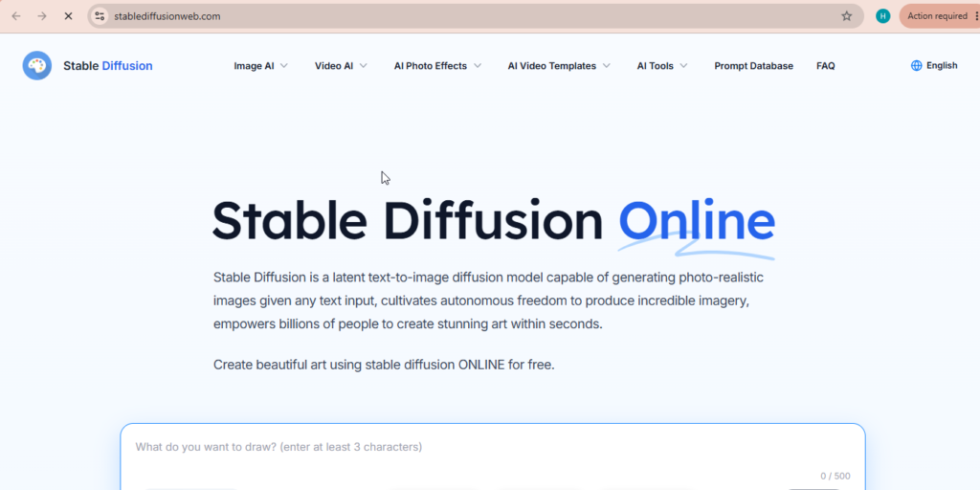
Task: Click the Stable Diffusion palette logo icon
Action: pyautogui.click(x=37, y=66)
